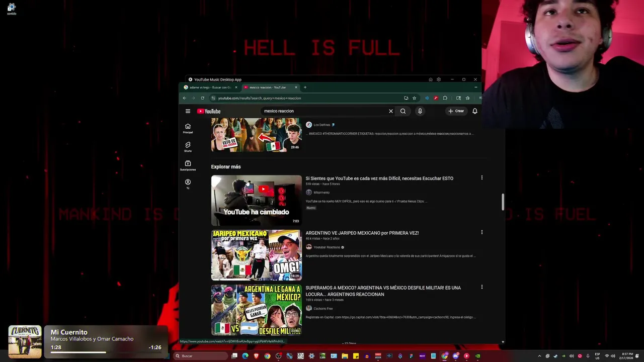Click the site info icon in address bar

213,98
